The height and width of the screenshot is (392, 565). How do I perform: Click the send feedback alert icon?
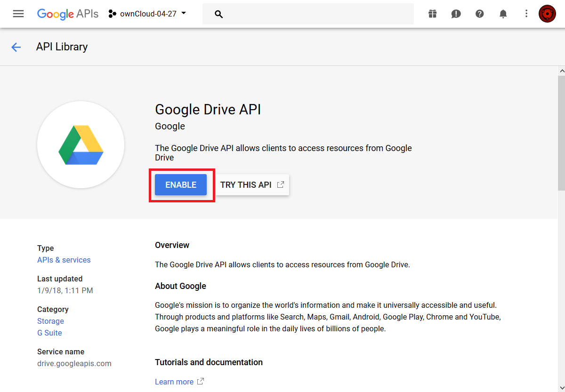(456, 14)
